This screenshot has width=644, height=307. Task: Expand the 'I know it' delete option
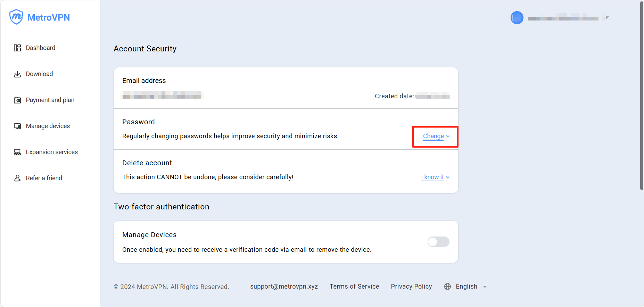point(435,177)
